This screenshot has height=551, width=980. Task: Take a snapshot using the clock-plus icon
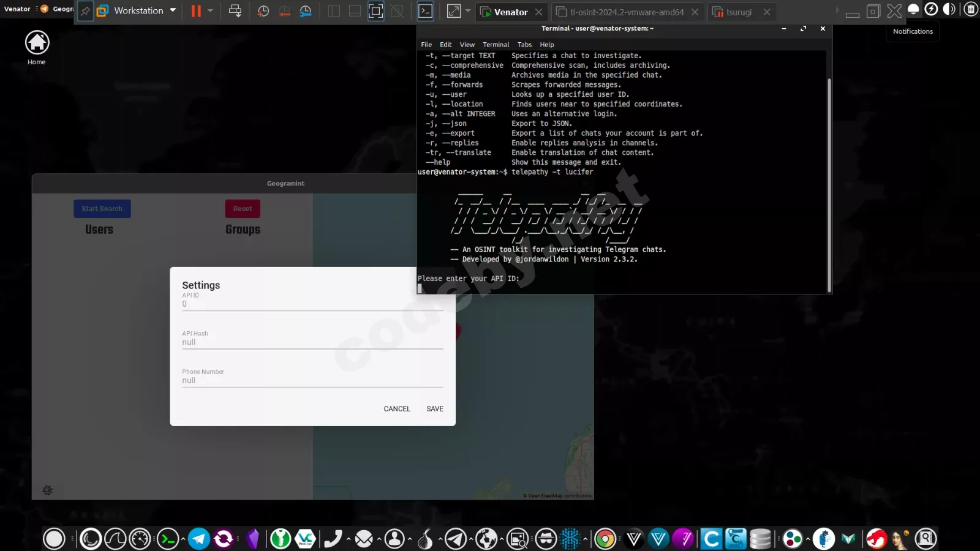(263, 10)
